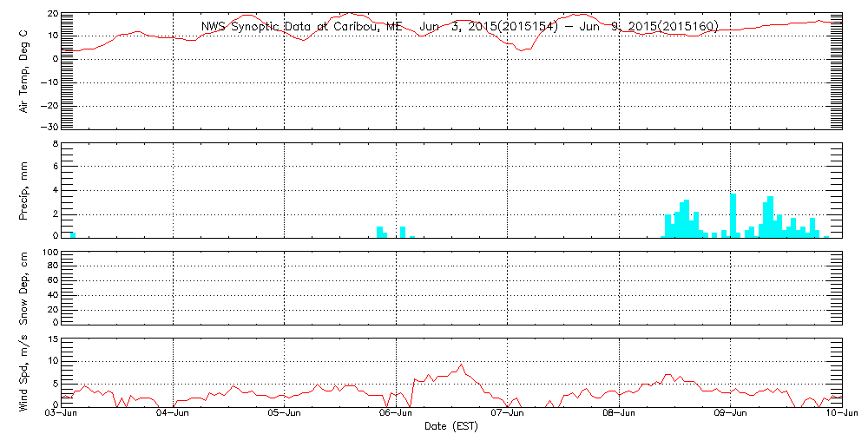Image resolution: width=868 pixels, height=434 pixels.
Task: Choose the 08-Jun date label
Action: tap(619, 414)
